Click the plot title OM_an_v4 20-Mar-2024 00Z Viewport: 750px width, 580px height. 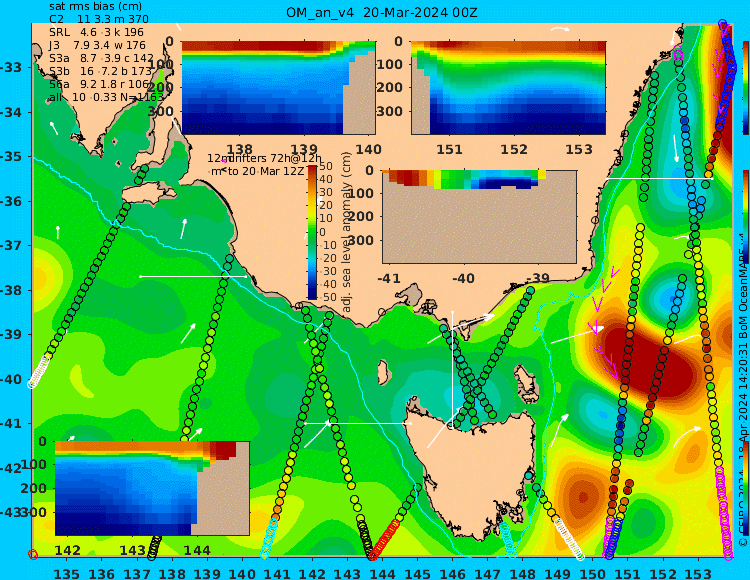pyautogui.click(x=382, y=13)
